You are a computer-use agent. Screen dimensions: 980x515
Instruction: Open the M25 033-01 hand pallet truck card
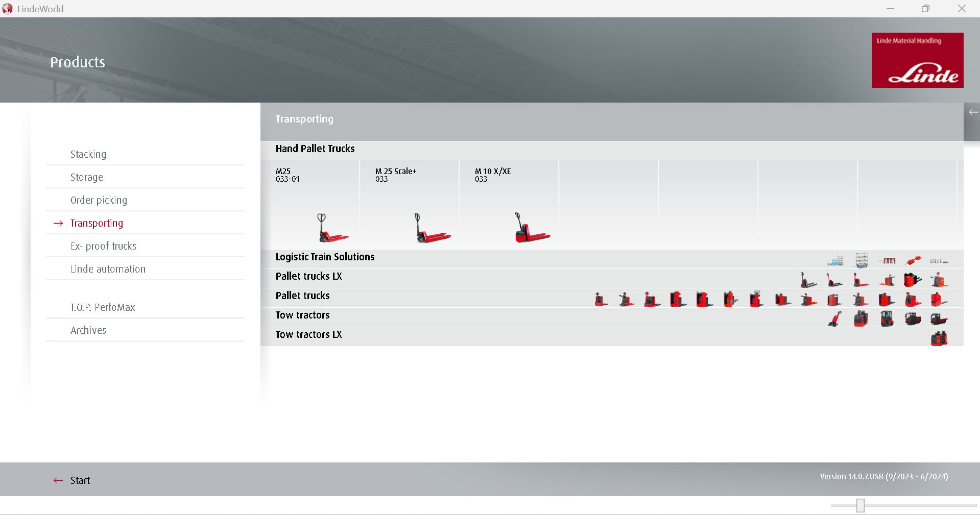[310, 205]
